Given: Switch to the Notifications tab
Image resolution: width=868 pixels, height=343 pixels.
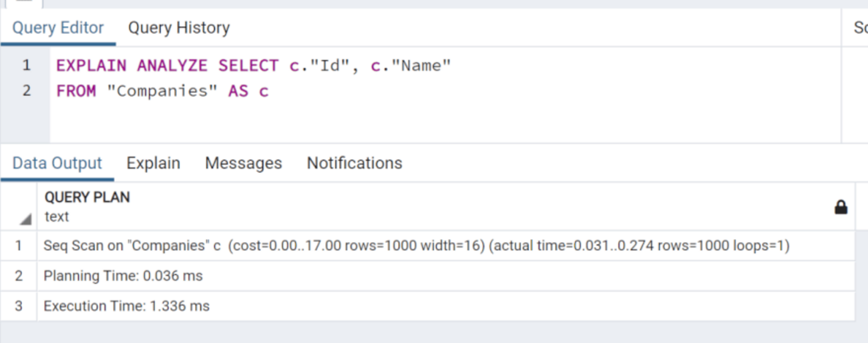Looking at the screenshot, I should [355, 163].
